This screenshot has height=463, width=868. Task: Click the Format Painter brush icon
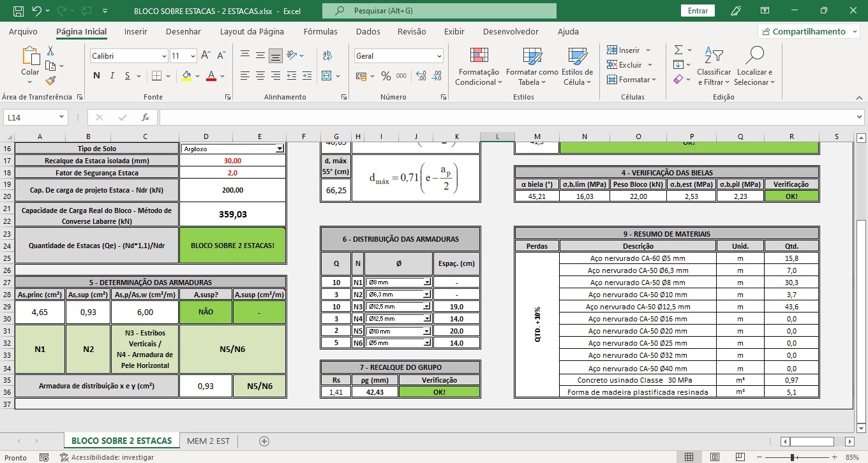pos(50,80)
